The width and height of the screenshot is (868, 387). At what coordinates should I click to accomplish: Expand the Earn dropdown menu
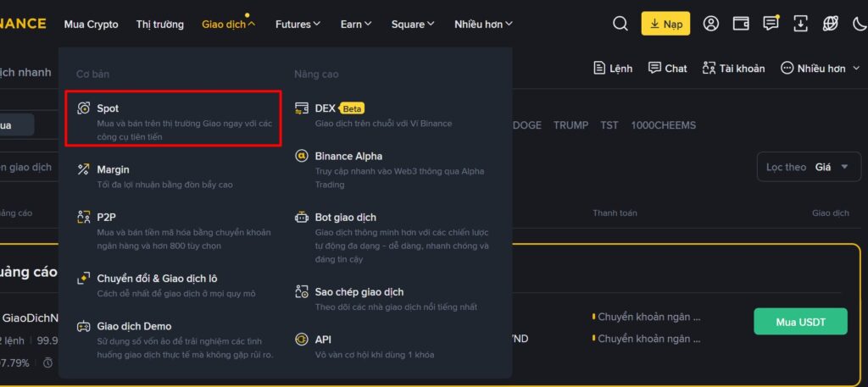[x=356, y=25]
